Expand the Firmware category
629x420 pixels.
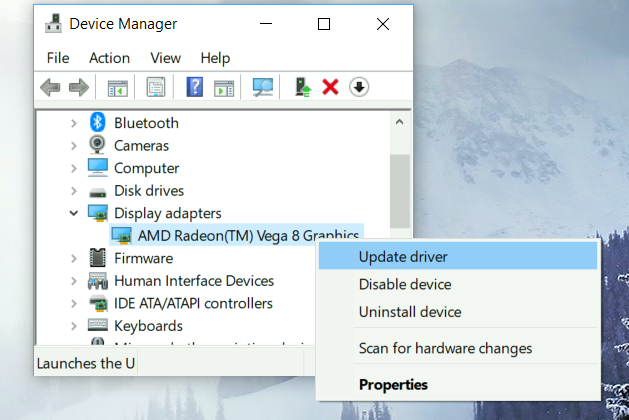click(74, 258)
